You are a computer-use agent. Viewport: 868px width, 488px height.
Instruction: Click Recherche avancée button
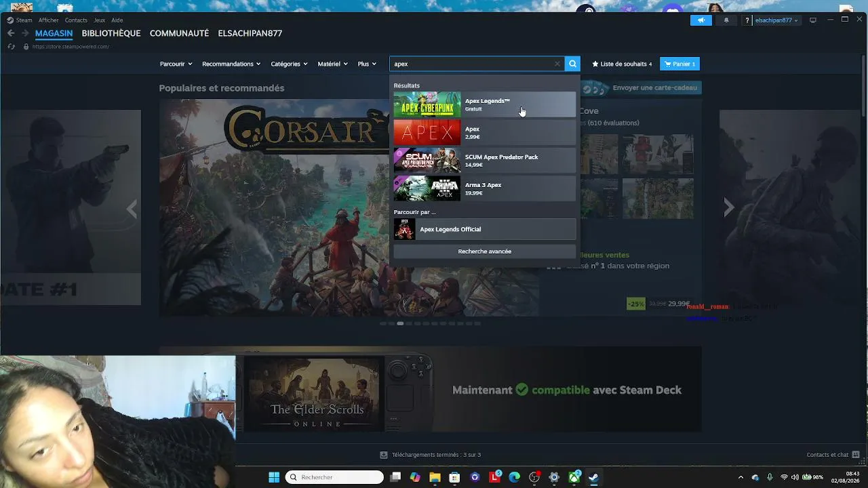(485, 251)
